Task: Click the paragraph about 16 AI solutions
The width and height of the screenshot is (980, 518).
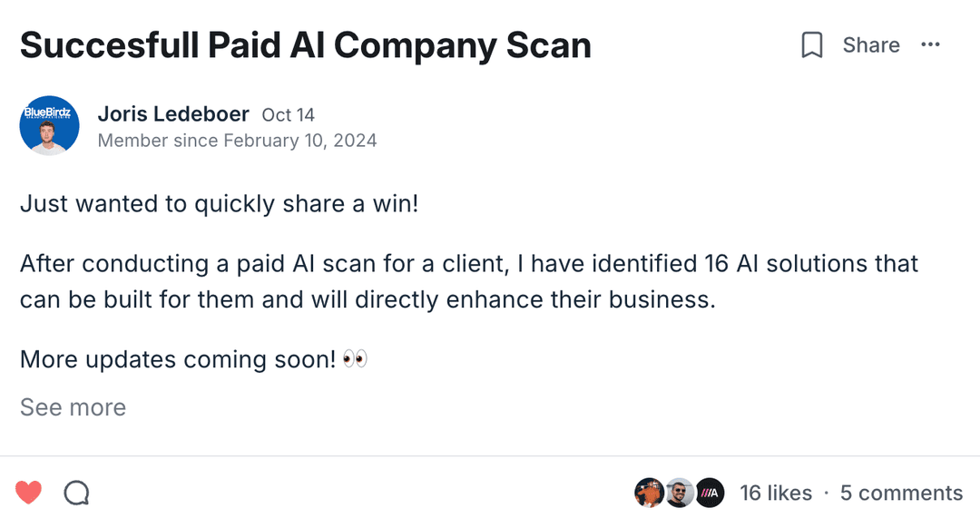Action: pos(468,281)
